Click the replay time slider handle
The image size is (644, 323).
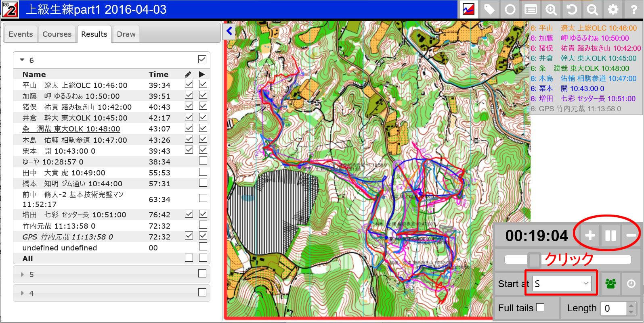pyautogui.click(x=535, y=260)
